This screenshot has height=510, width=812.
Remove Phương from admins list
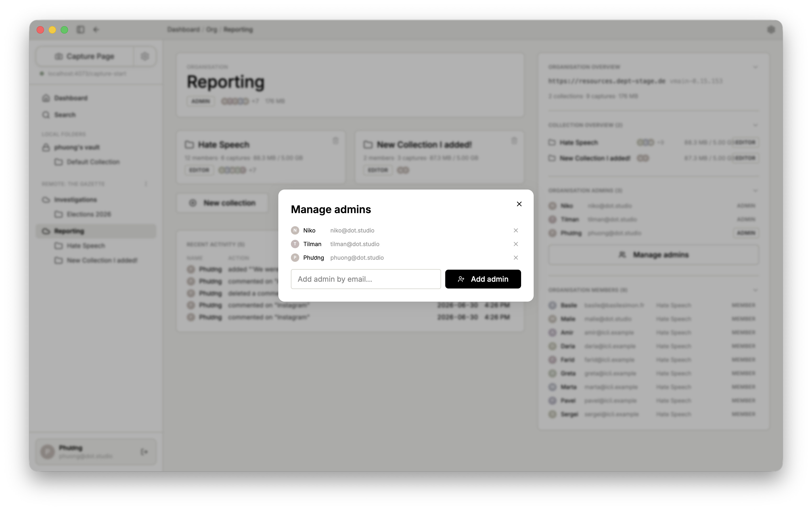pyautogui.click(x=516, y=258)
